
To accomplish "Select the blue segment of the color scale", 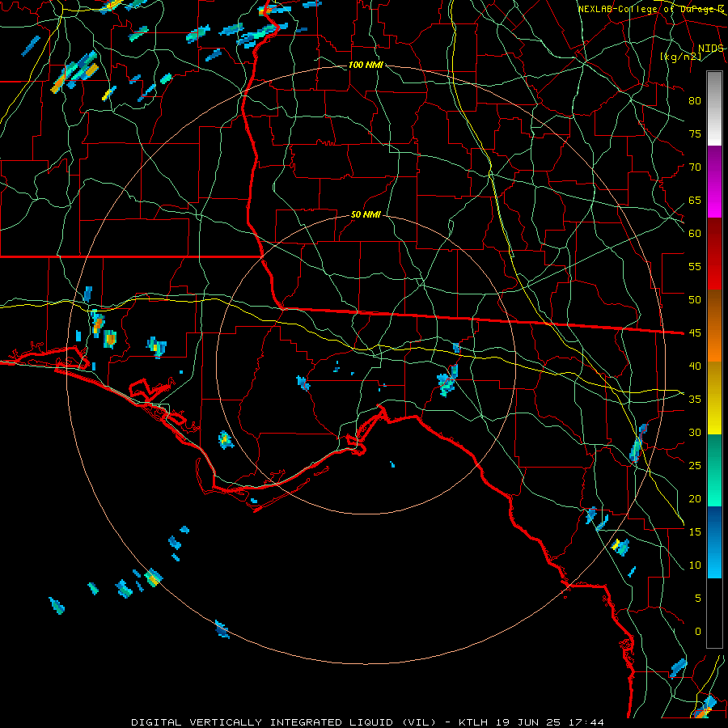I will tap(714, 542).
